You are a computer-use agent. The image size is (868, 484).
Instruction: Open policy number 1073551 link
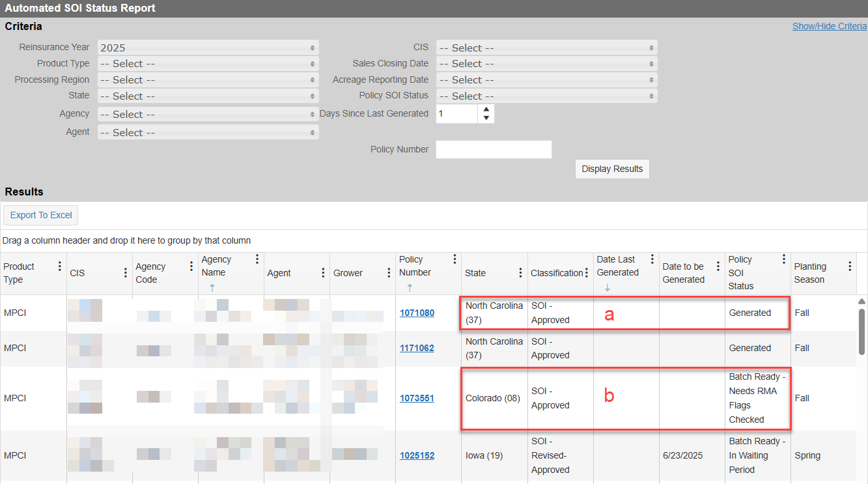(x=417, y=398)
